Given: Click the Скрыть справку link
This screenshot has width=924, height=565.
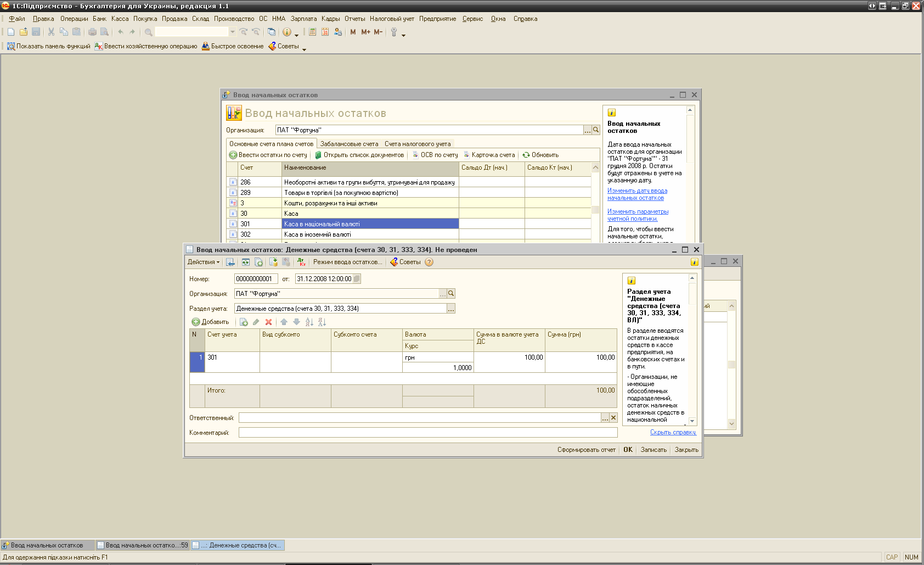Looking at the screenshot, I should pyautogui.click(x=673, y=432).
